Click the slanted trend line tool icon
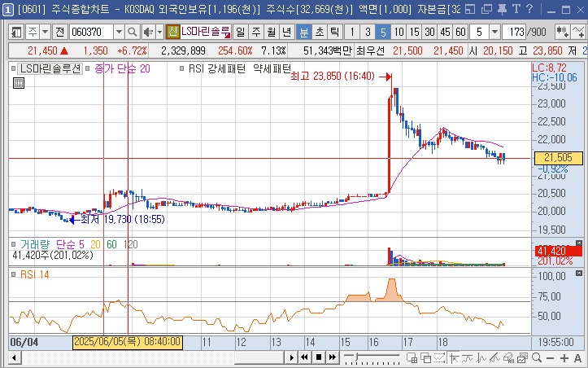 tap(494, 357)
